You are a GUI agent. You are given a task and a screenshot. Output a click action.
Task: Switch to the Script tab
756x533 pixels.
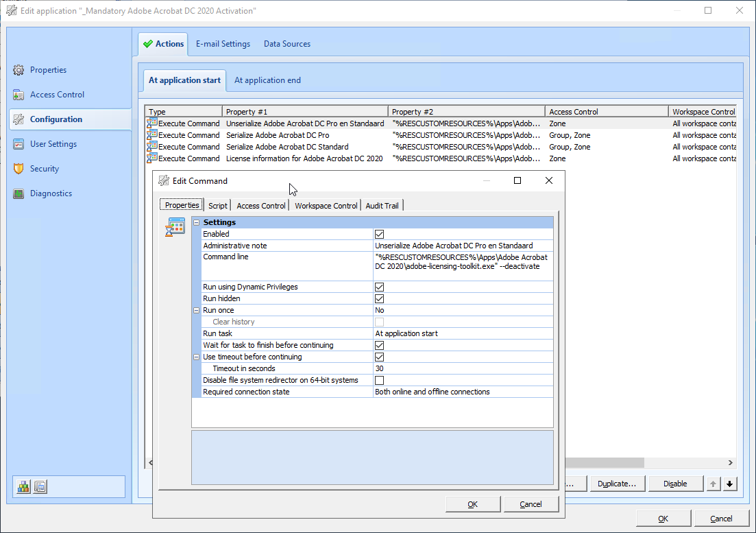(218, 205)
